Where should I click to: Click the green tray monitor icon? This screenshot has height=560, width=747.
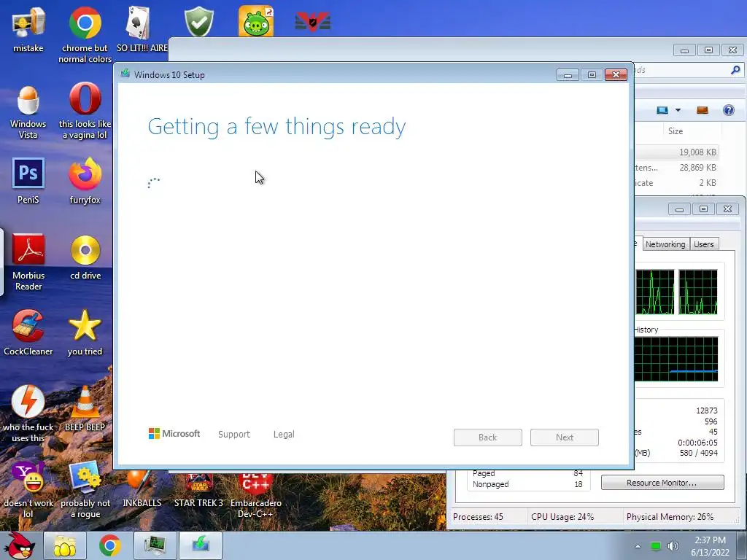[656, 546]
